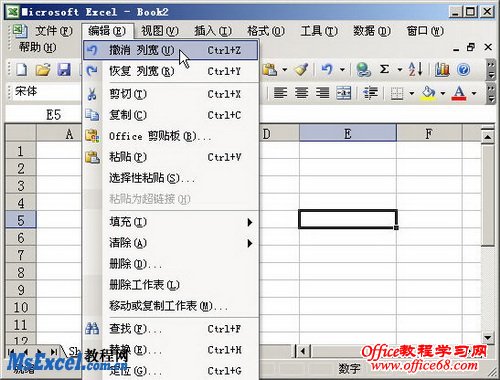Open the Undo history dropdown arrow

[x=342, y=70]
